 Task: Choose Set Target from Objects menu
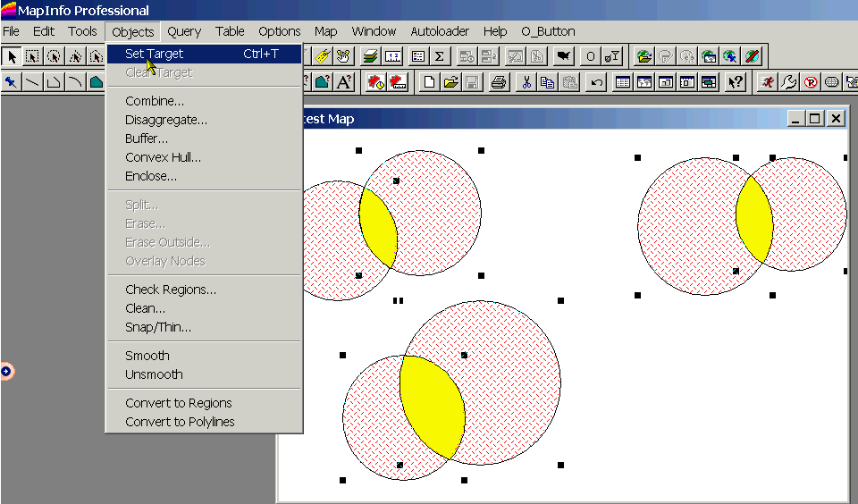155,54
